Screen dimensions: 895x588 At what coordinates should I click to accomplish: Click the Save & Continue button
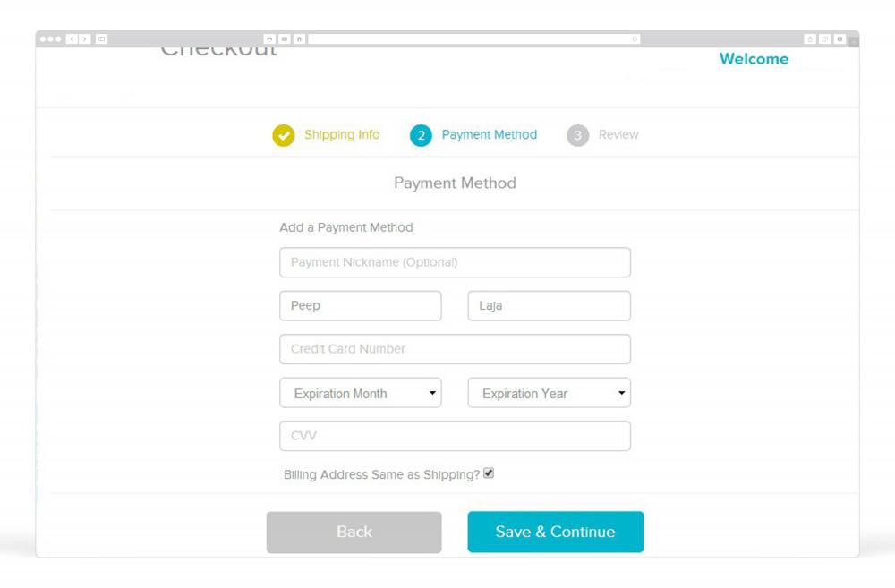[x=556, y=532]
